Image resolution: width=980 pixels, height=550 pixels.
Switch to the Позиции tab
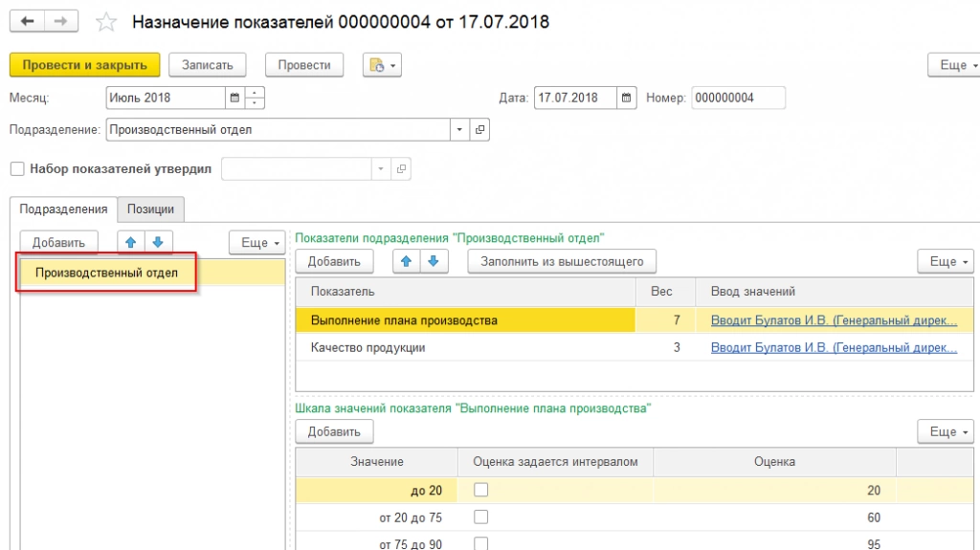150,209
